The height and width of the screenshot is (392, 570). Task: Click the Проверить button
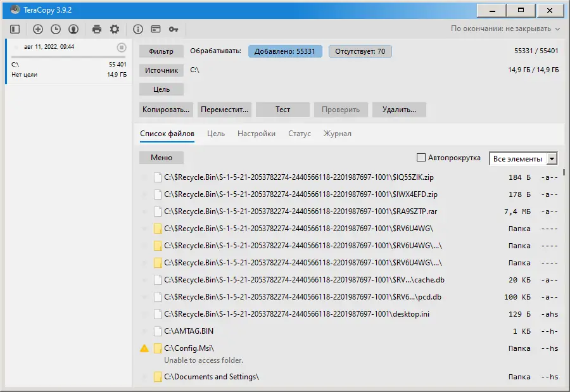[341, 110]
